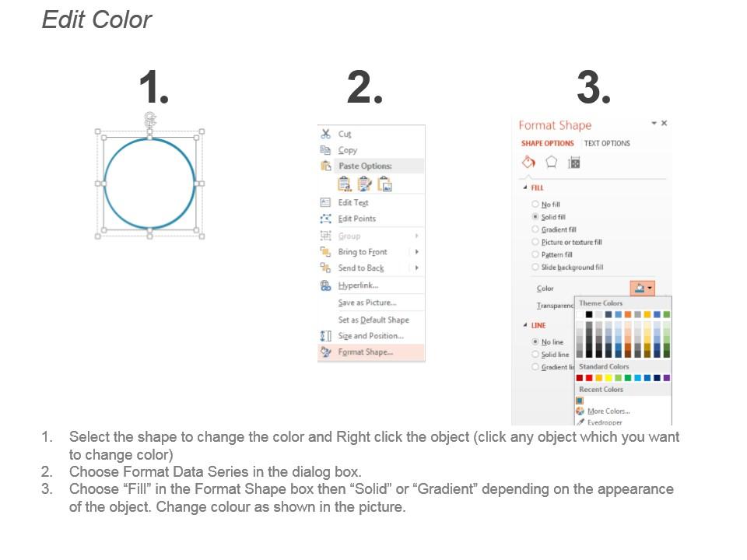Click the Copy icon in the context menu
Image resolution: width=747 pixels, height=560 pixels.
pos(326,150)
